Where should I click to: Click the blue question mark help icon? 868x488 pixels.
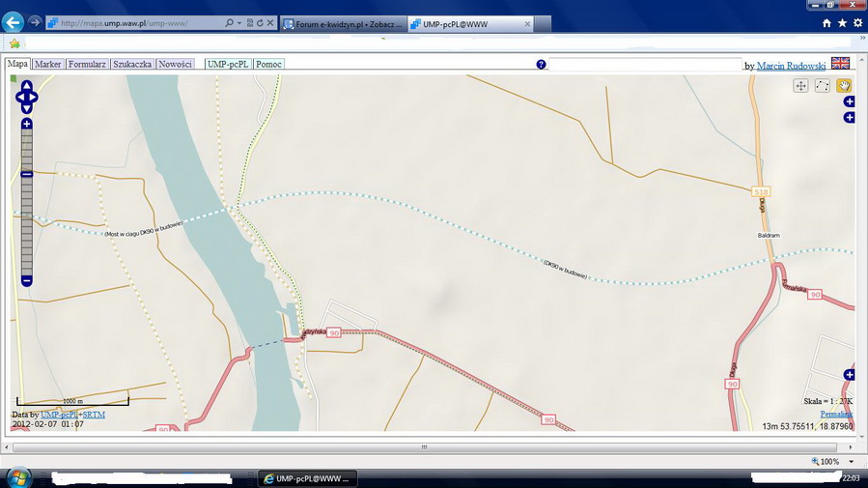click(x=541, y=65)
